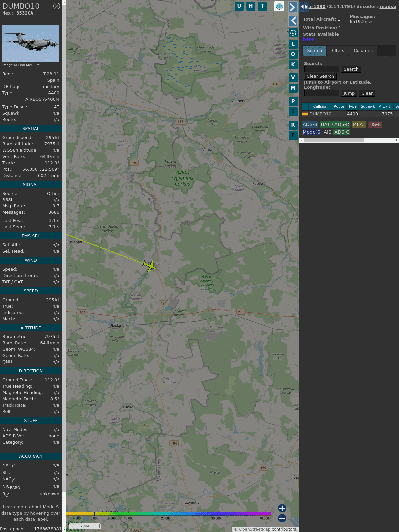This screenshot has height=532, width=399.
Task: Click the Search button
Action: (351, 69)
